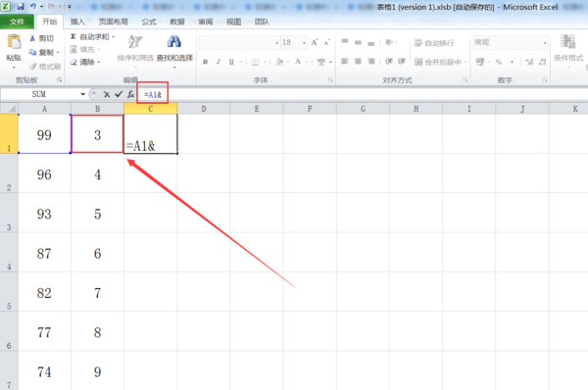Viewport: 588px width, 390px height.
Task: Open the Formulas ribbon tab
Action: (x=149, y=22)
